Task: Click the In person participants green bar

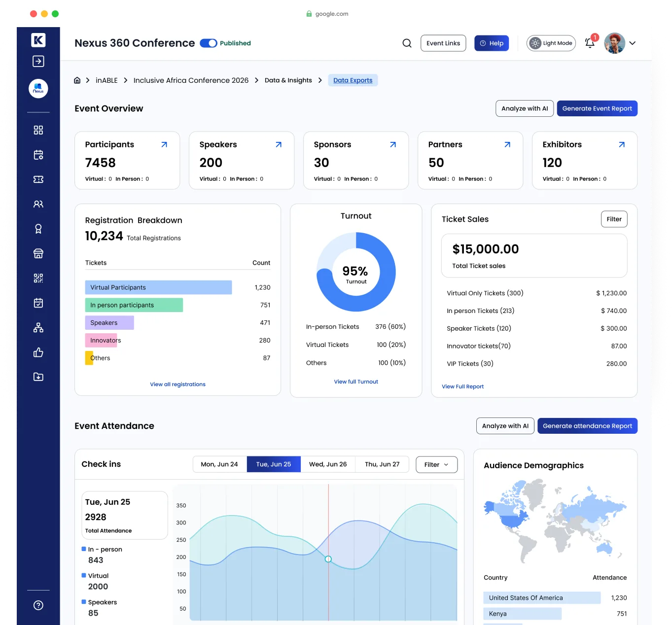Action: [134, 305]
